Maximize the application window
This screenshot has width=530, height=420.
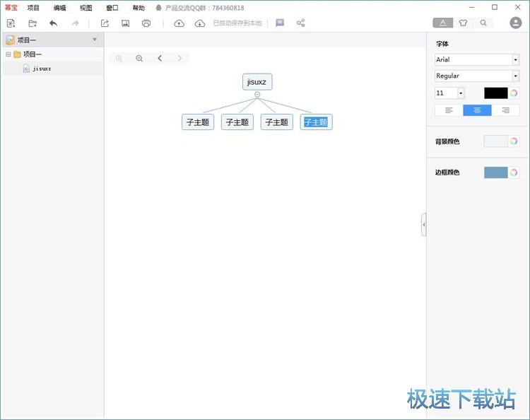pyautogui.click(x=495, y=7)
